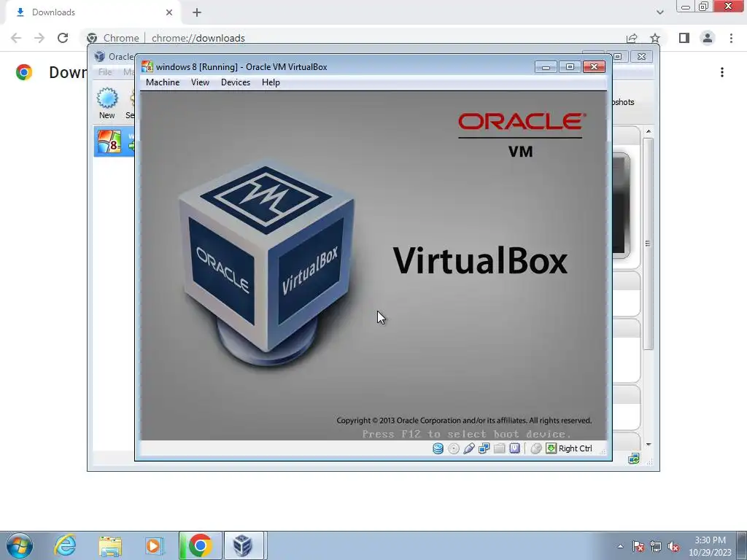Open the Windows Start menu
The width and height of the screenshot is (747, 560).
tap(20, 545)
